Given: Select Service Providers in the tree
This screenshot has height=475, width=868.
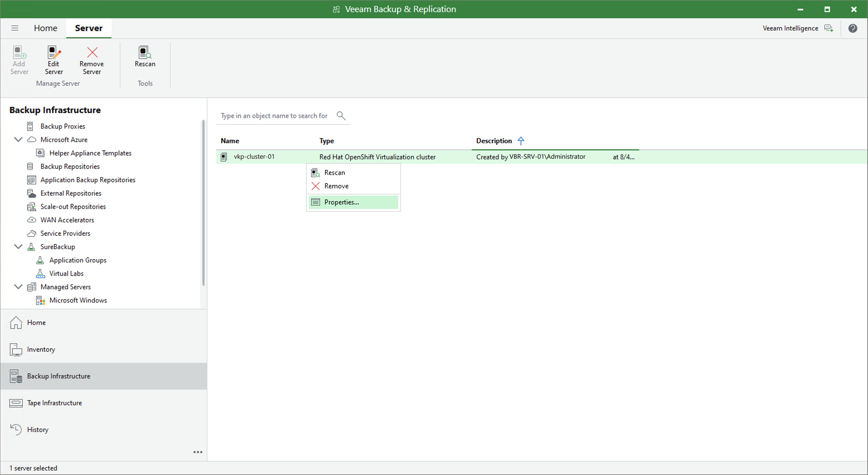Looking at the screenshot, I should click(65, 233).
